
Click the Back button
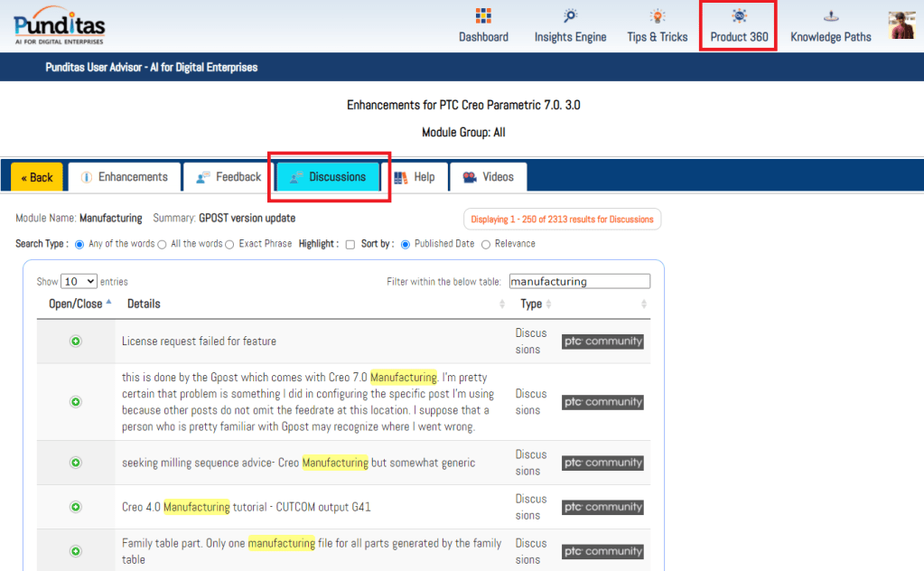coord(37,177)
